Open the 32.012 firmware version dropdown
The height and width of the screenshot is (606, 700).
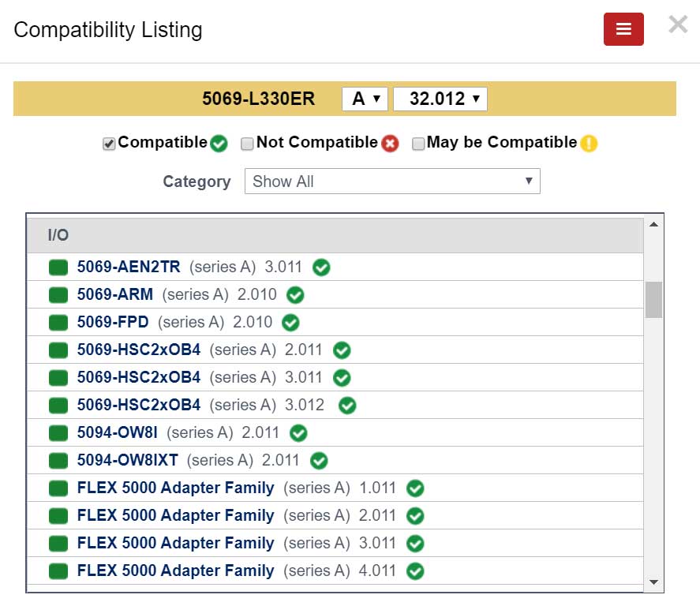coord(440,99)
